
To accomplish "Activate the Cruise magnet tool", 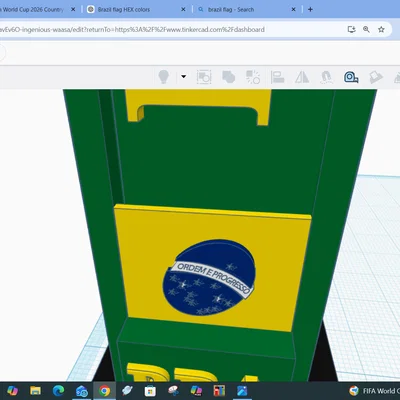I will point(326,77).
